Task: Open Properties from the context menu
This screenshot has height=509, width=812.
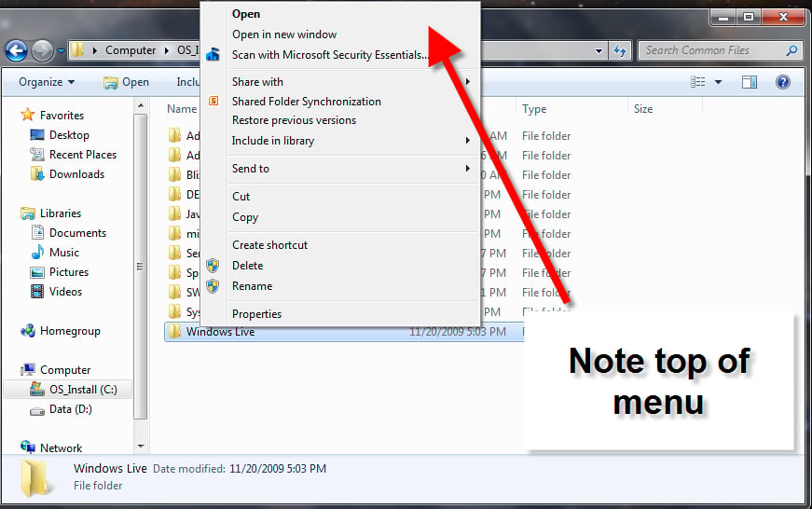Action: coord(256,314)
